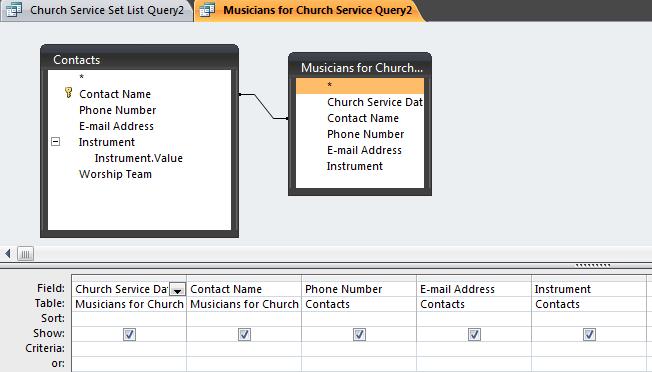
Task: Click query icon on Musicians for Church Service tab
Action: click(x=207, y=10)
